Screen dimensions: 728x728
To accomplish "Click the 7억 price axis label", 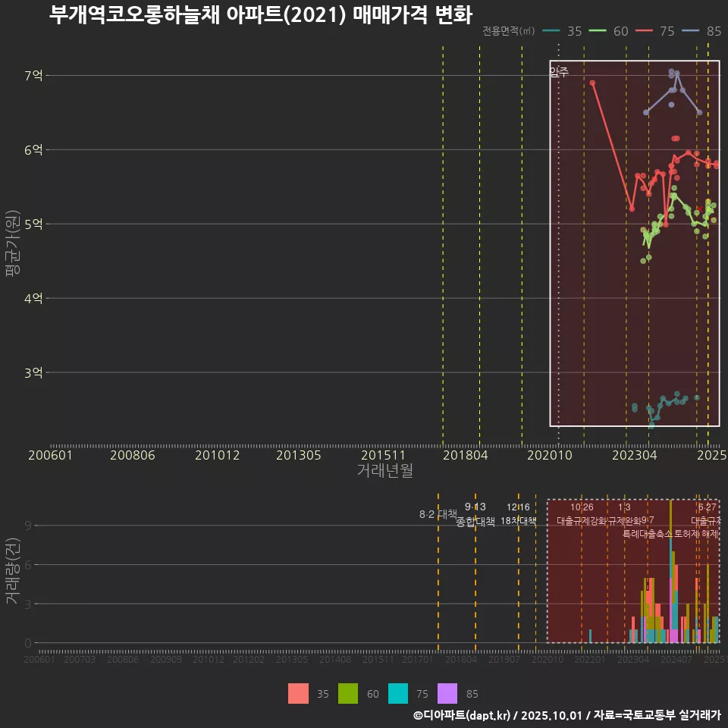I will tap(33, 75).
